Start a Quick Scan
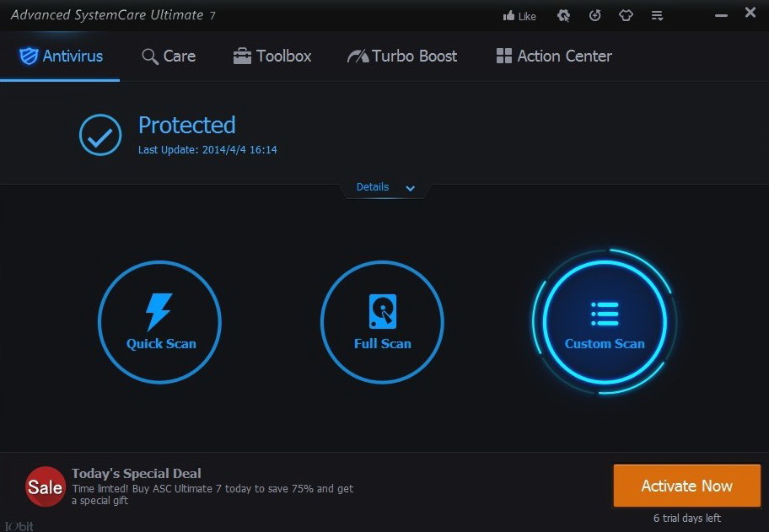Screen dimensions: 769x532 click(x=159, y=322)
